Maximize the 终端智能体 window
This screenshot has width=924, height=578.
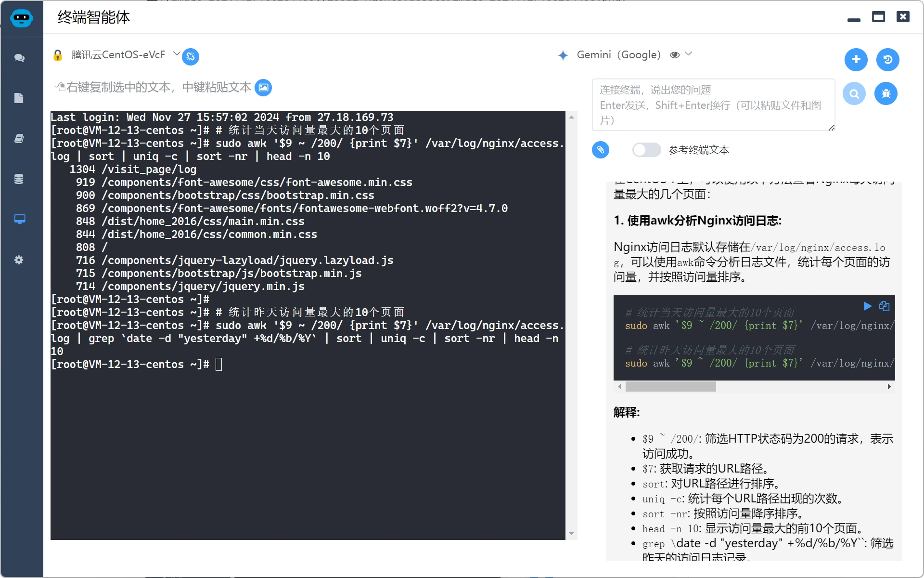[x=878, y=17]
